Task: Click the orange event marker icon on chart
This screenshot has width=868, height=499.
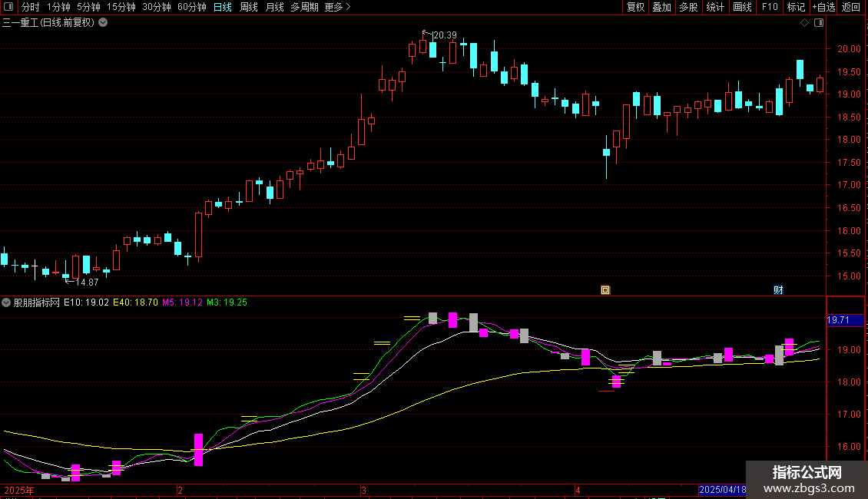Action: pos(605,290)
